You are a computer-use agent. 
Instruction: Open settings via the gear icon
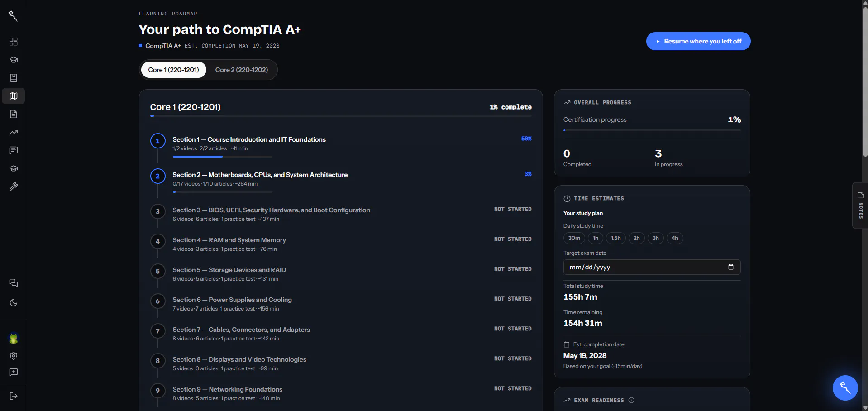point(14,356)
